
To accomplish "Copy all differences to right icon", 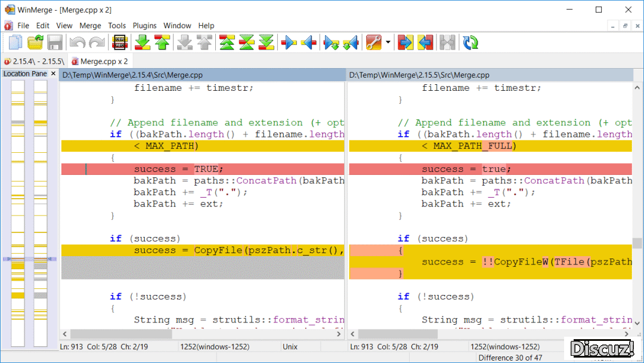I will 405,42.
